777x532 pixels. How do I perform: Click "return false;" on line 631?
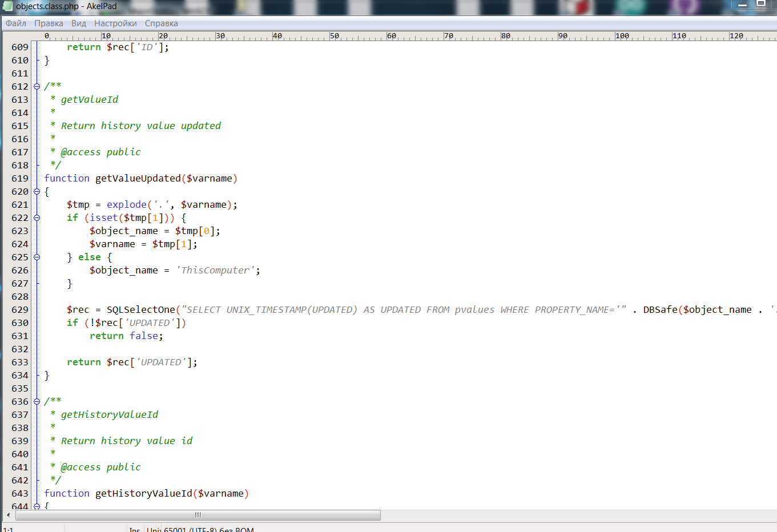click(x=126, y=336)
